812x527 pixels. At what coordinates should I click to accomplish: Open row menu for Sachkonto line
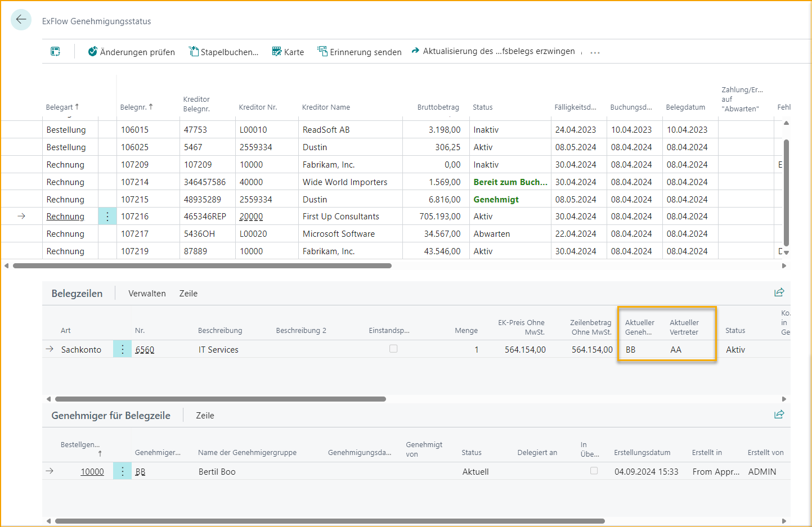(122, 349)
